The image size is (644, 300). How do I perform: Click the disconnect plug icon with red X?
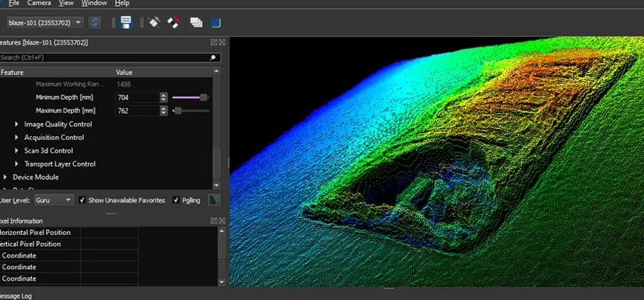[x=174, y=22]
